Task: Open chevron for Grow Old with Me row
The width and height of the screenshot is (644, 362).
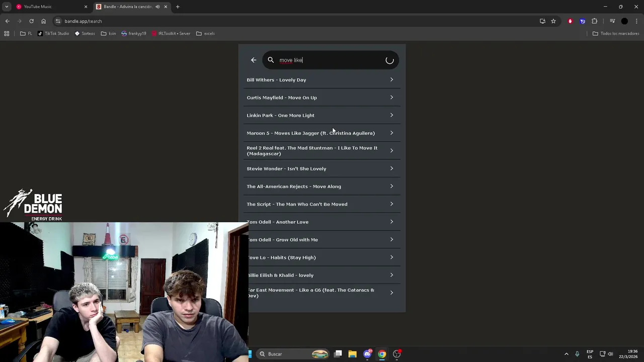Action: click(391, 240)
